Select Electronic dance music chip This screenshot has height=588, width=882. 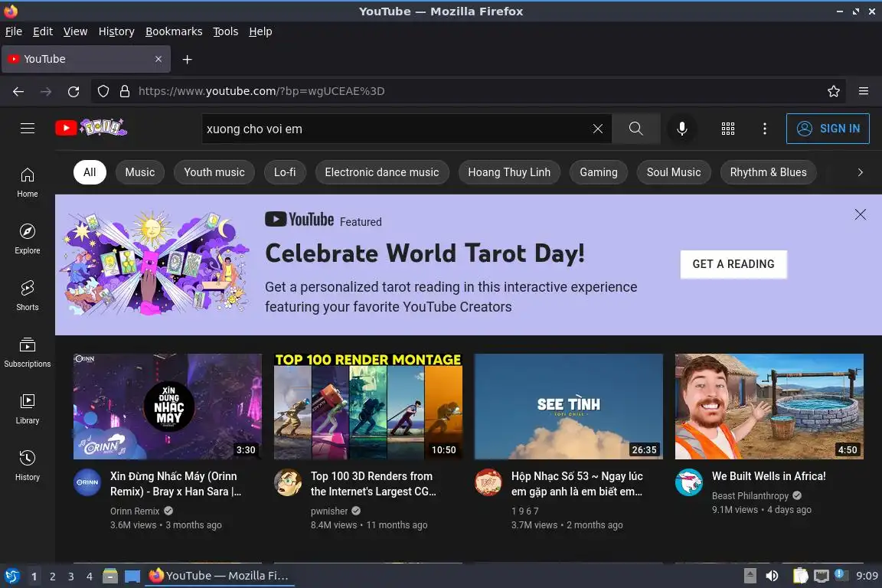[382, 172]
